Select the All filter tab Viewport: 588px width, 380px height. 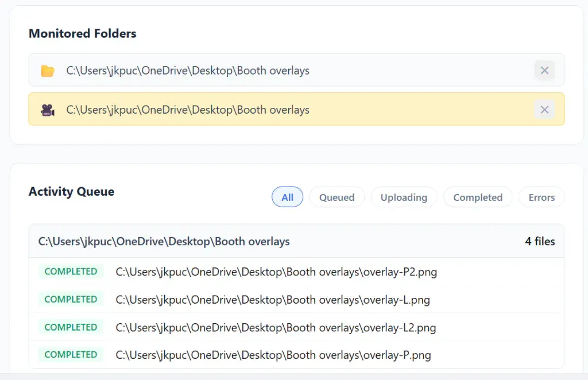click(x=287, y=197)
